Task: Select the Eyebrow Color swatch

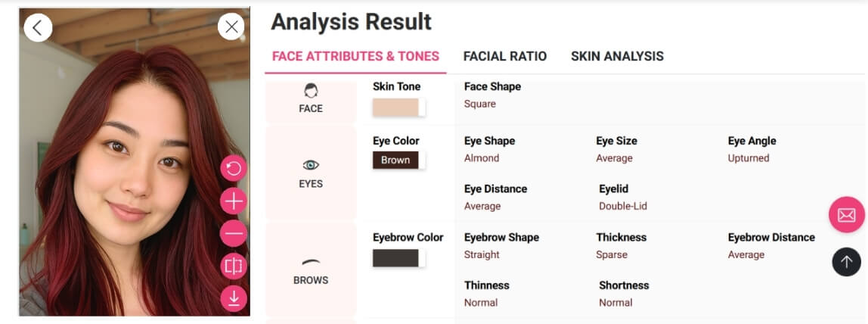Action: coord(396,258)
